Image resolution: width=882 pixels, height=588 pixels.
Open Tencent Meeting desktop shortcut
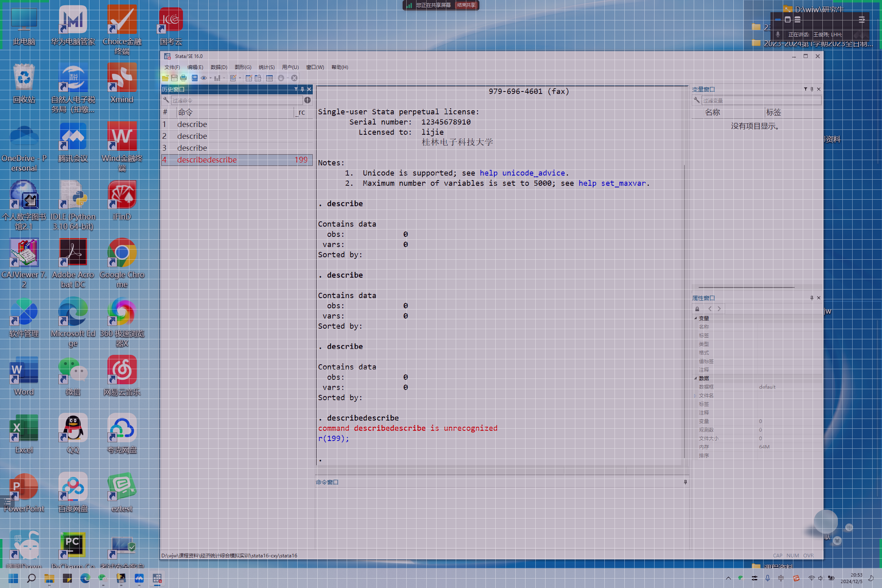[x=73, y=142]
